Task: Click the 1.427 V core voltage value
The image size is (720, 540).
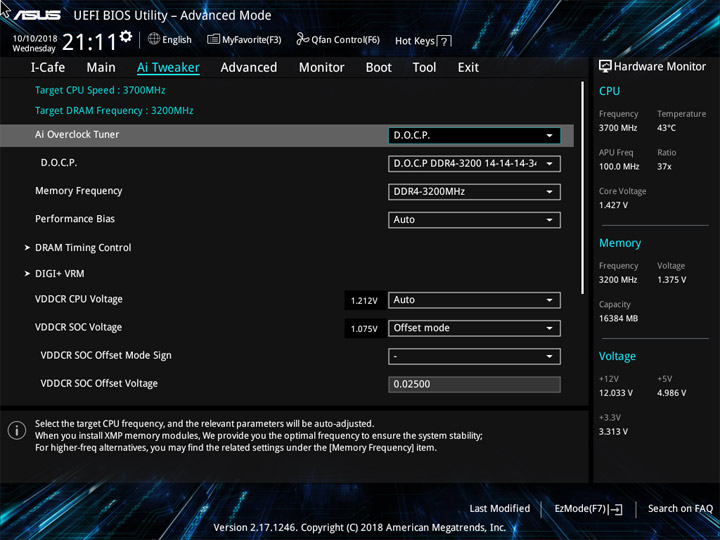Action: tap(613, 205)
